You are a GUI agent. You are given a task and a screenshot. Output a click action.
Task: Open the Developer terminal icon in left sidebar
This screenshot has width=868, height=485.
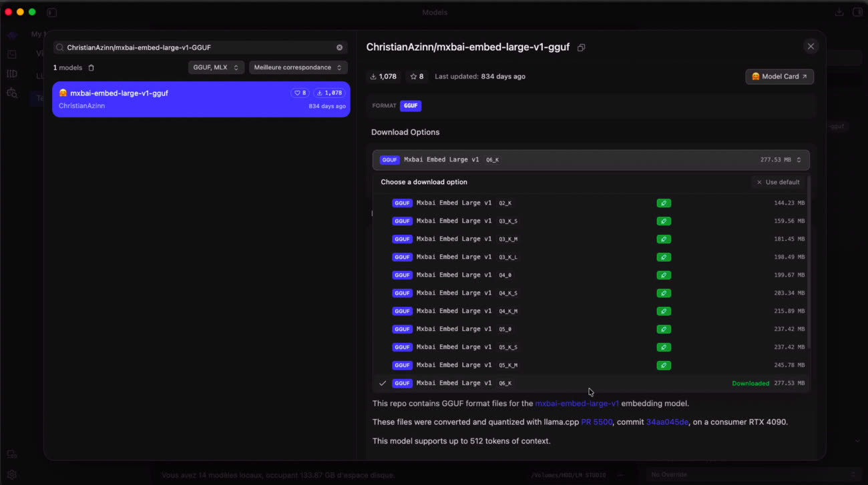[12, 54]
